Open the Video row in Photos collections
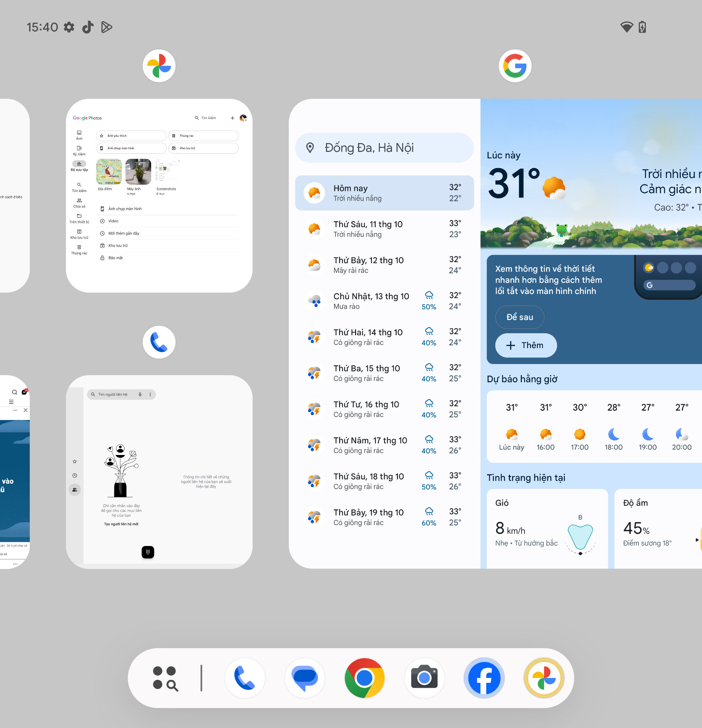Viewport: 702px width, 728px height. point(167,221)
